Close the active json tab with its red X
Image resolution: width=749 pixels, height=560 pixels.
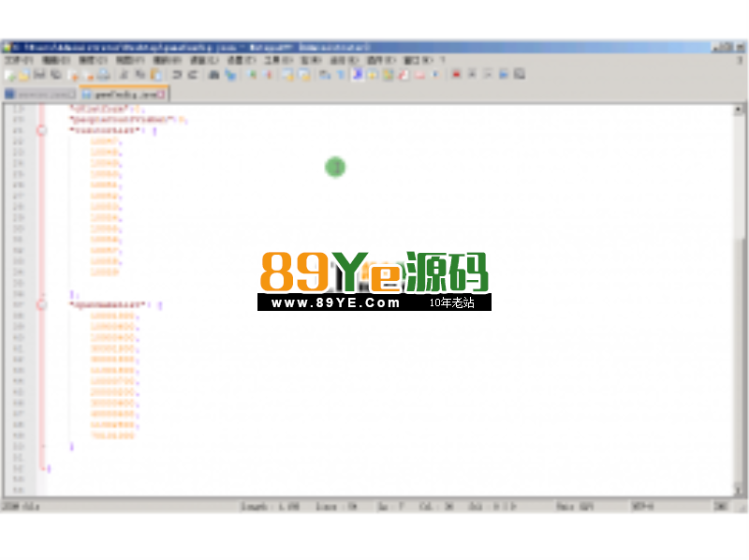pos(162,95)
